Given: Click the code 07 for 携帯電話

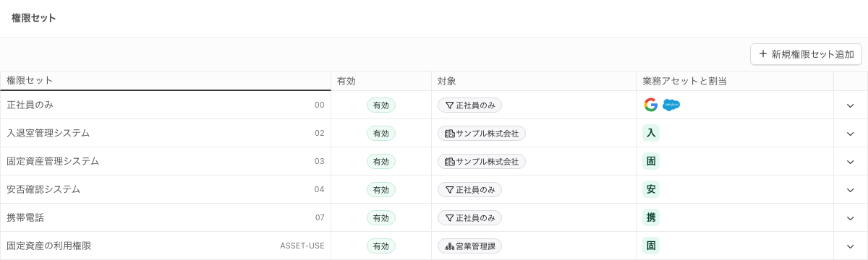Looking at the screenshot, I should [320, 218].
